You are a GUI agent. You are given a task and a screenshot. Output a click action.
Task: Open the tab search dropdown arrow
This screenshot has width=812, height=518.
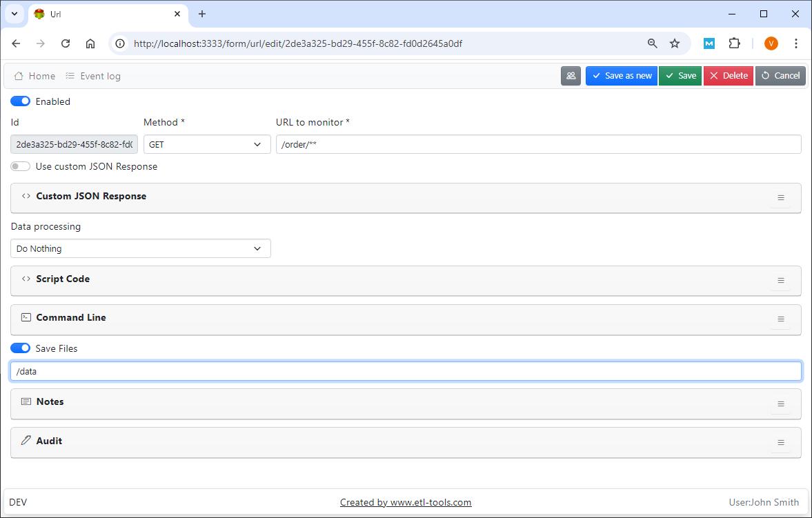tap(14, 14)
